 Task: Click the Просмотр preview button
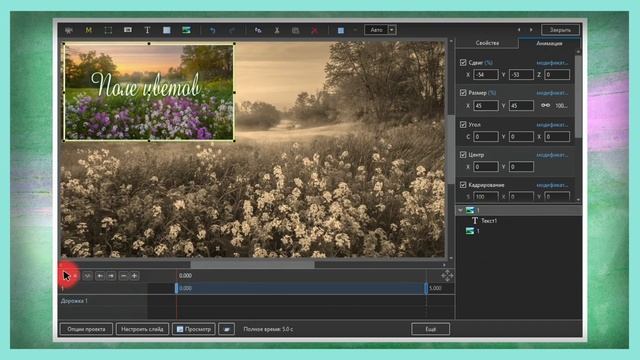194,329
